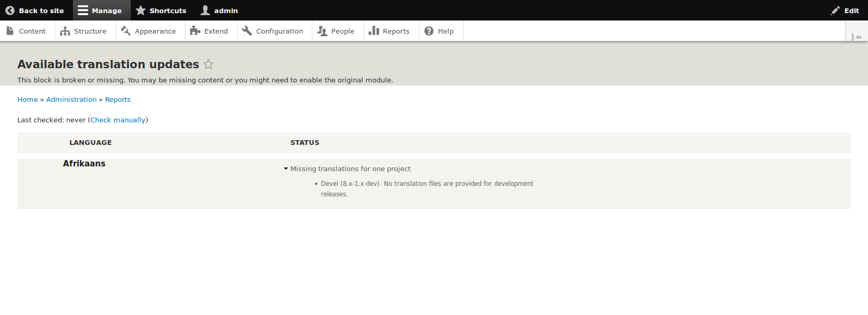Collapse Missing translations for one project

coord(347,169)
